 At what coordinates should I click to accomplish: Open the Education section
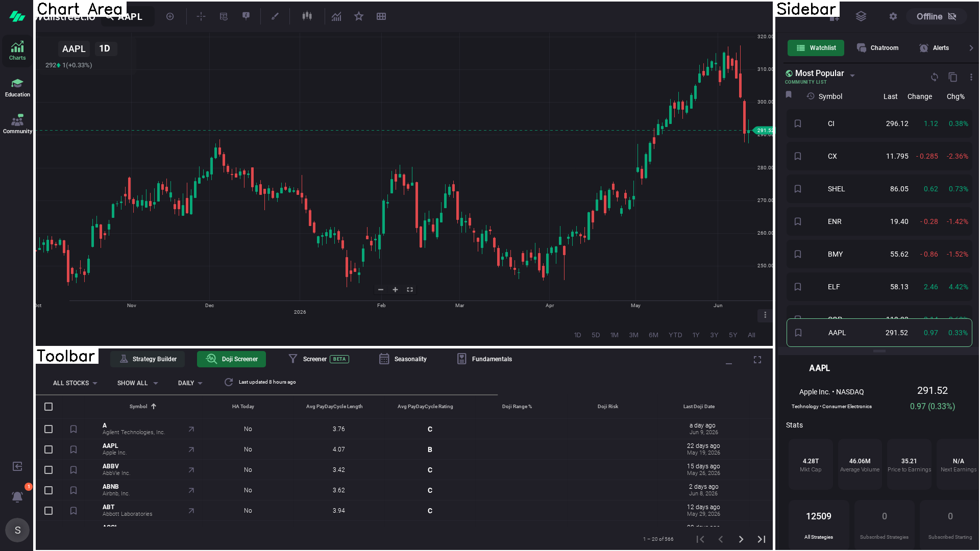17,87
